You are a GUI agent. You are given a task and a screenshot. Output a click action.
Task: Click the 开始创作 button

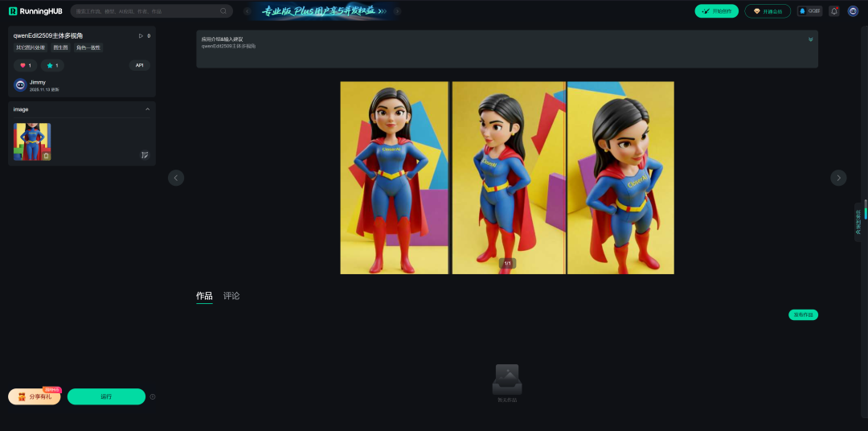coord(716,11)
